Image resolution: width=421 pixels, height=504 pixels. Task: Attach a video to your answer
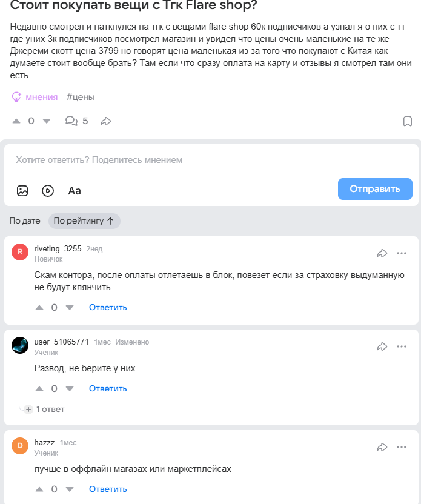coord(48,191)
